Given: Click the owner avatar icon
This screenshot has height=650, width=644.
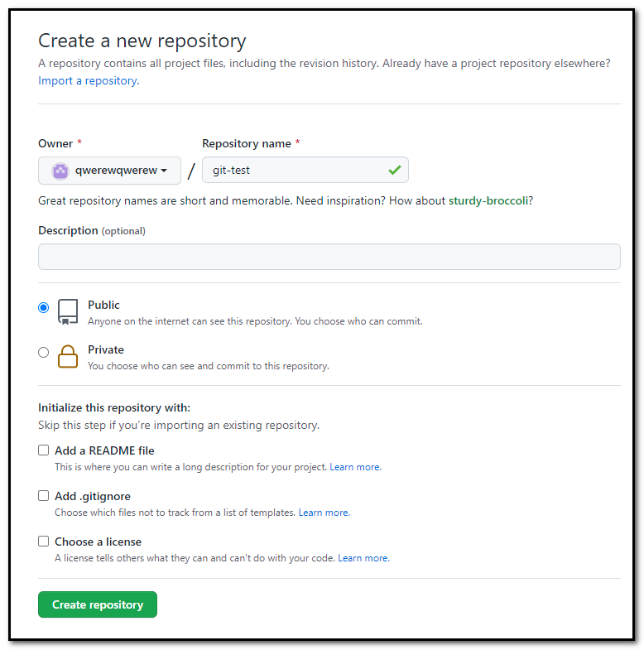Looking at the screenshot, I should pyautogui.click(x=60, y=171).
